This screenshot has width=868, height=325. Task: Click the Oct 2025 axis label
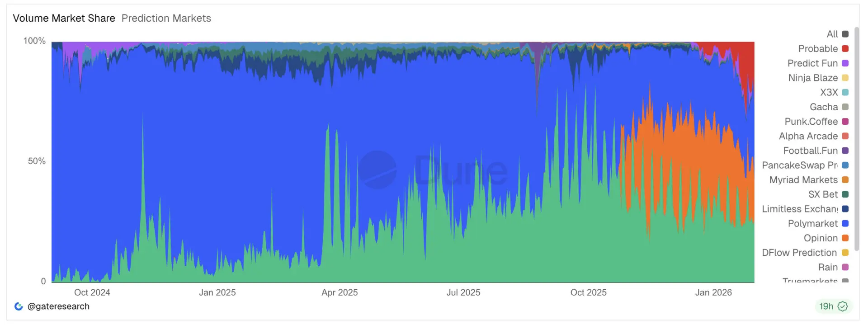pos(588,292)
